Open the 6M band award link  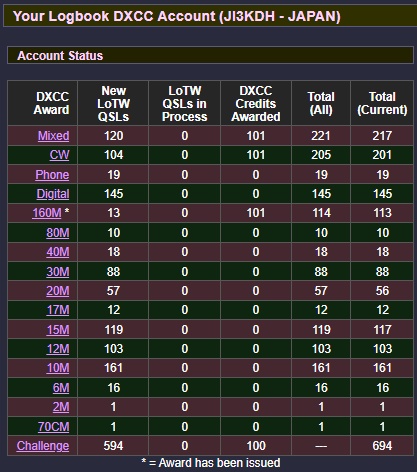(x=61, y=388)
